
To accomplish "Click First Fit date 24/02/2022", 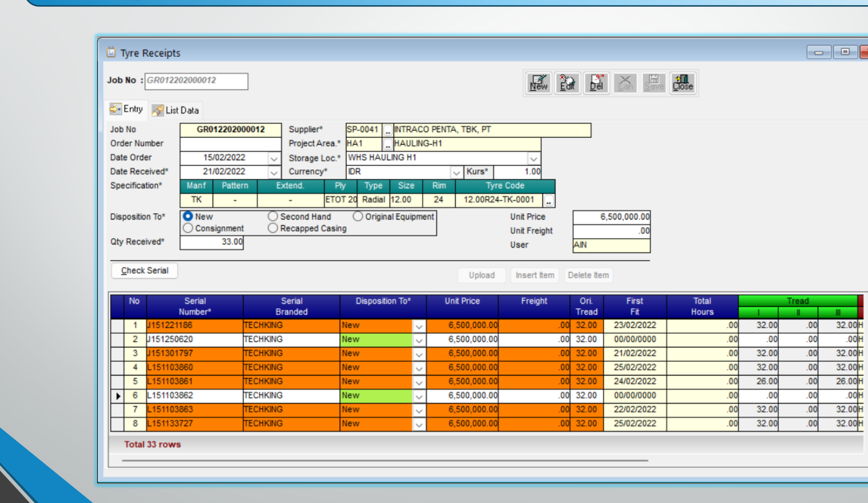I will click(635, 381).
